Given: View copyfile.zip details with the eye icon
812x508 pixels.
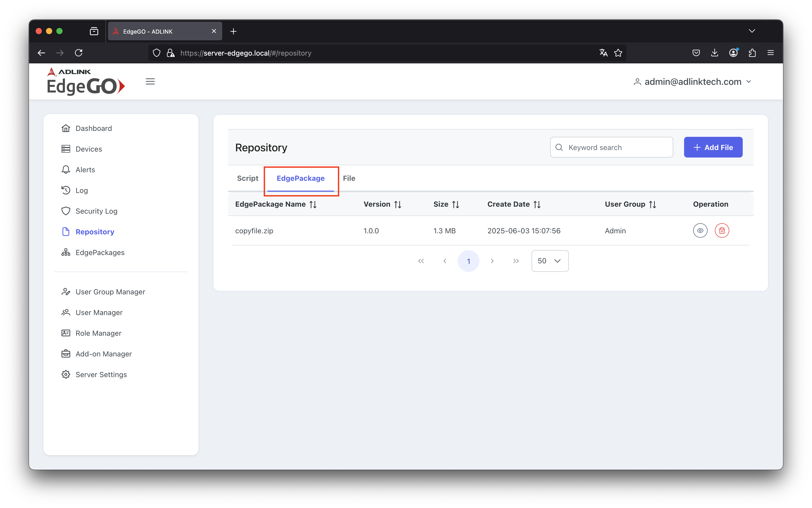Looking at the screenshot, I should pos(700,231).
